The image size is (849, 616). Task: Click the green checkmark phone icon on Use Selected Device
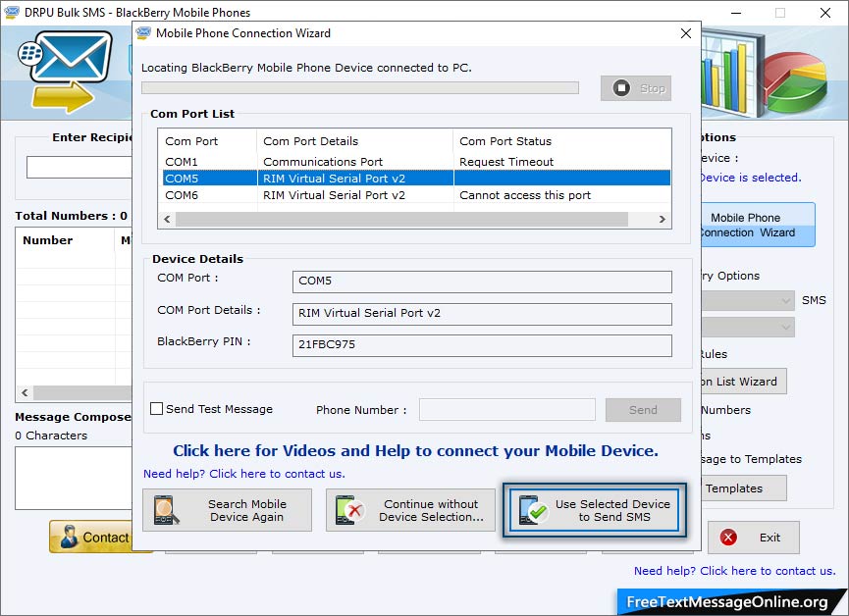[533, 510]
